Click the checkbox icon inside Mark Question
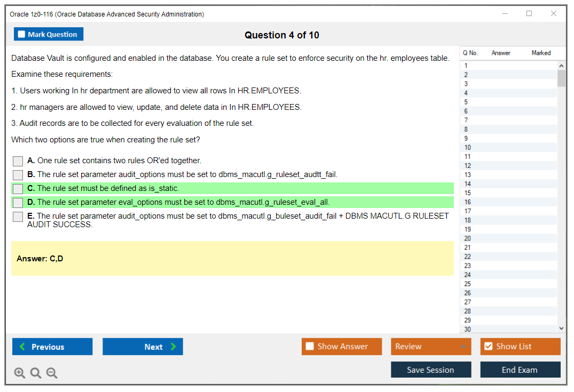Viewport: 574px width, 392px height. point(21,34)
